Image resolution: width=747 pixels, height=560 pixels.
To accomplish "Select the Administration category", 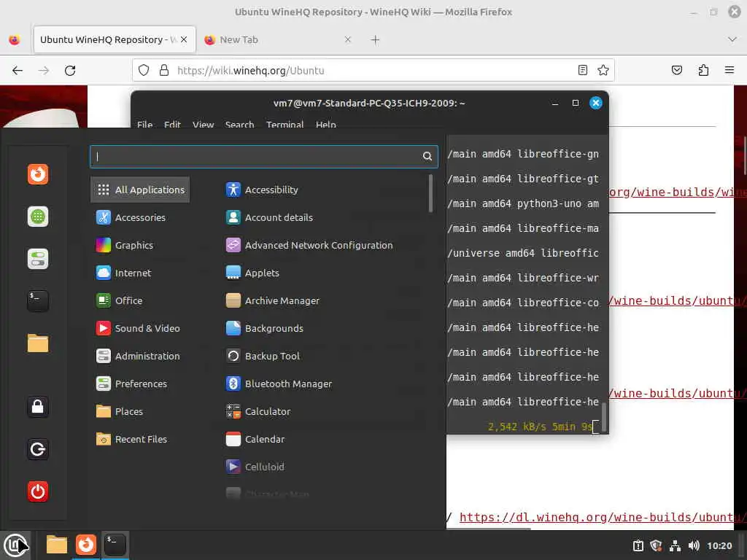I will click(x=138, y=356).
